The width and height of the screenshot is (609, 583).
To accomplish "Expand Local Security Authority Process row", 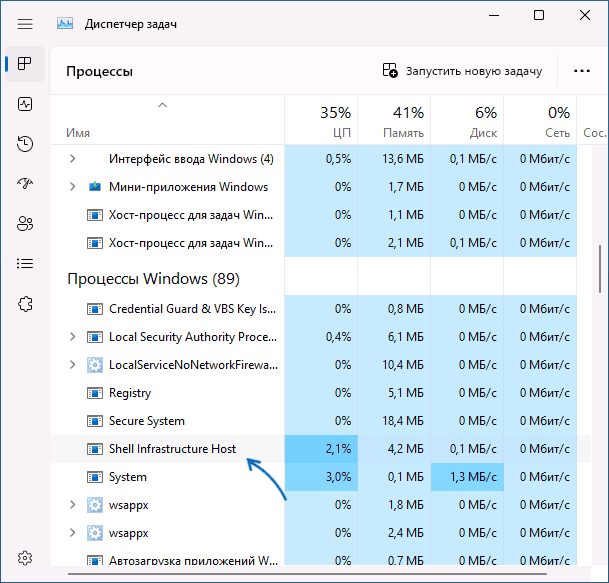I will click(72, 337).
